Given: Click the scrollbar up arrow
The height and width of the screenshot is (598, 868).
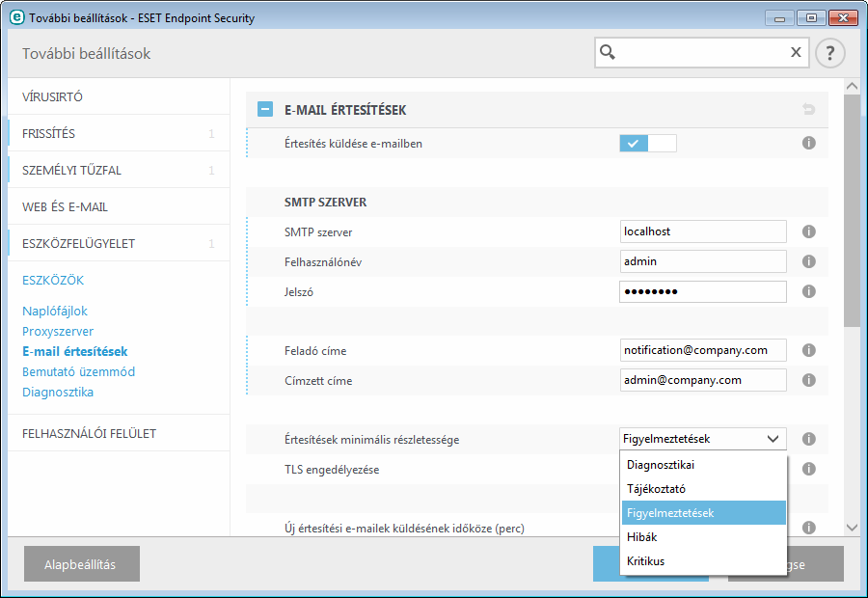Looking at the screenshot, I should [x=852, y=86].
